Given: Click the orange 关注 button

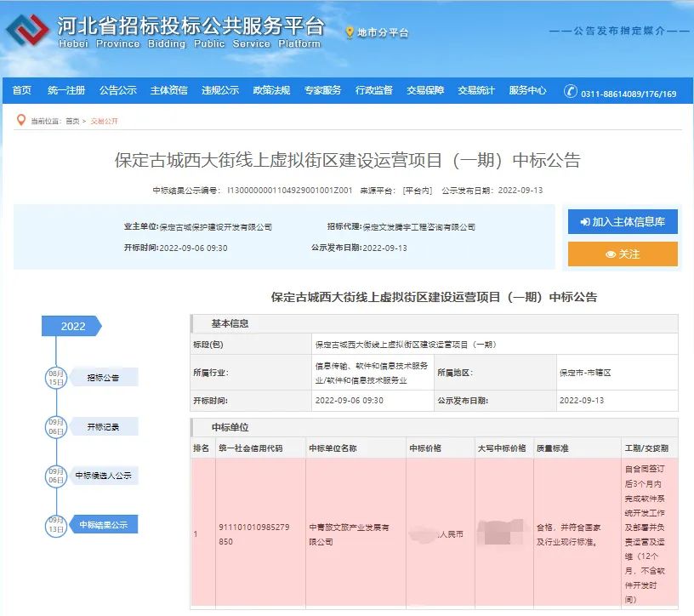Looking at the screenshot, I should click(623, 254).
